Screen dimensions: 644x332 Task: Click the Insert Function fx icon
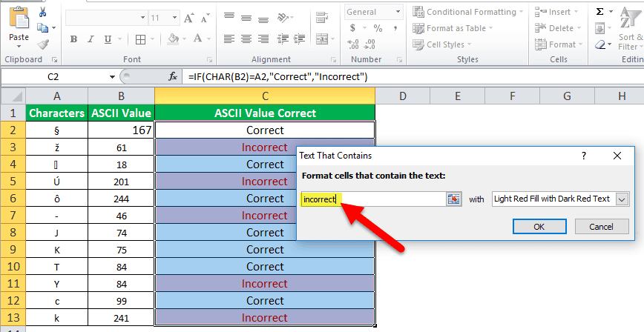click(x=173, y=76)
